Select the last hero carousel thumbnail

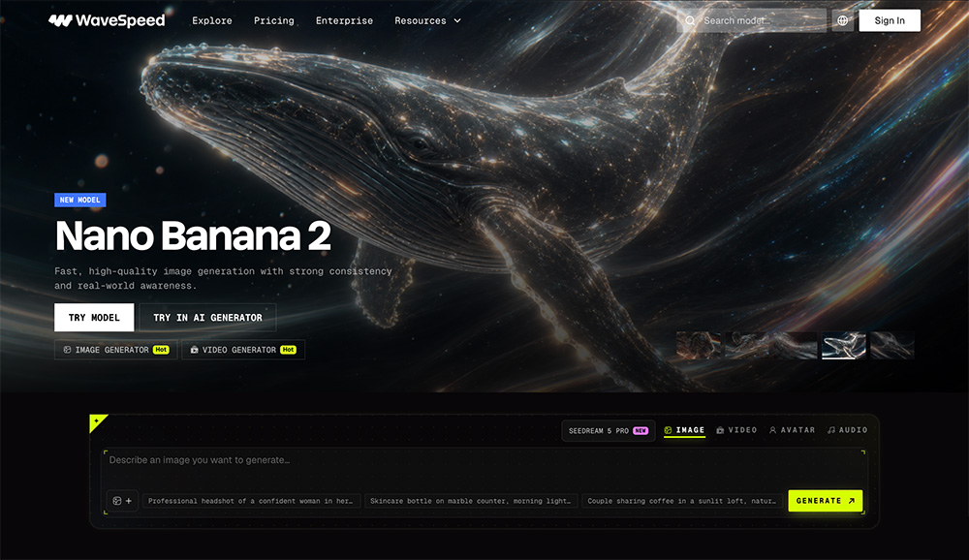[891, 345]
